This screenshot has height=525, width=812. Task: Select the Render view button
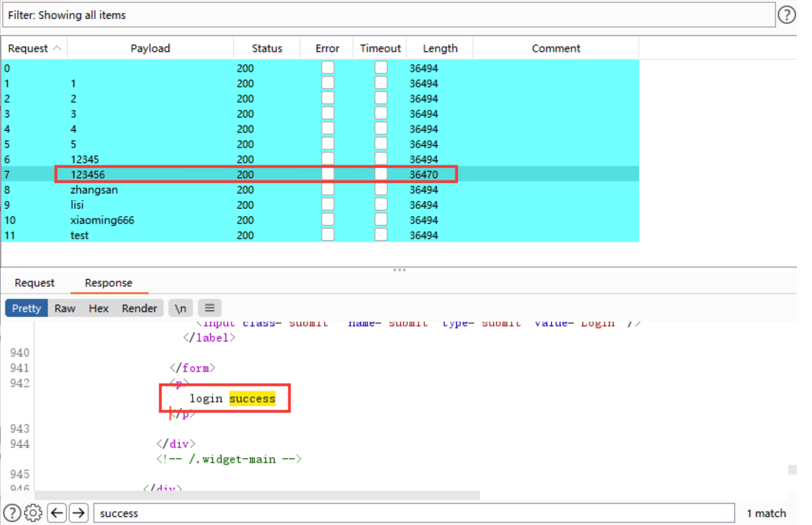(x=139, y=308)
